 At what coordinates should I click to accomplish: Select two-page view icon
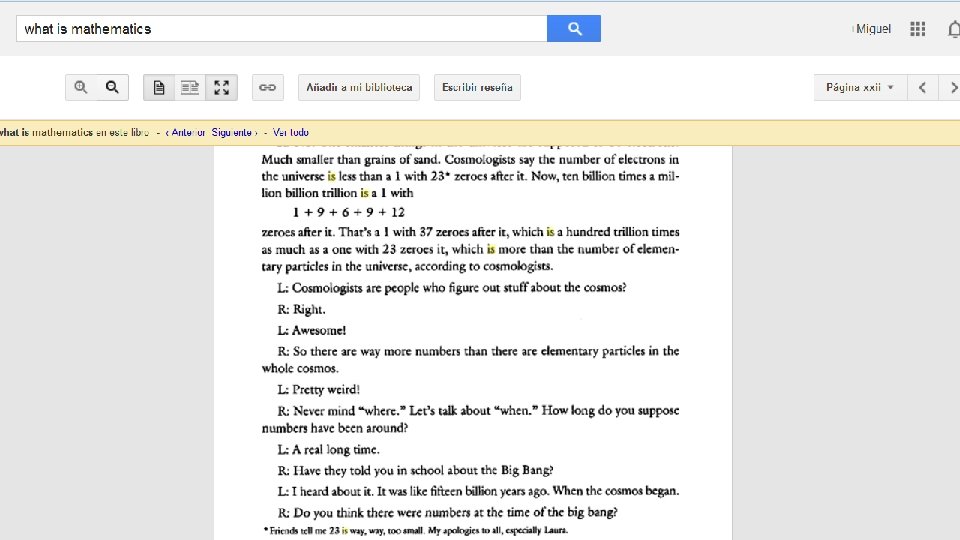190,88
